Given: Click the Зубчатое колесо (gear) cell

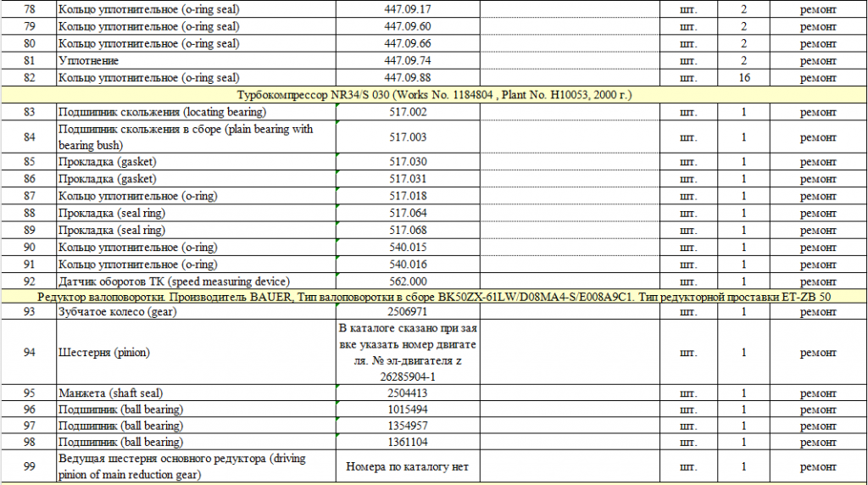Looking at the screenshot, I should (x=195, y=312).
